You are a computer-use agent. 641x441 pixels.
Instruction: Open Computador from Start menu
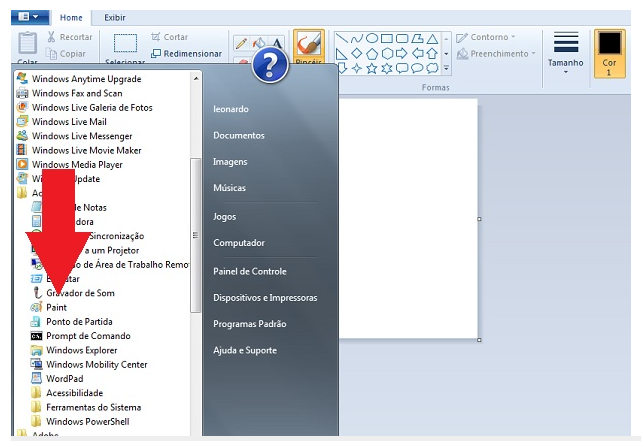point(239,243)
